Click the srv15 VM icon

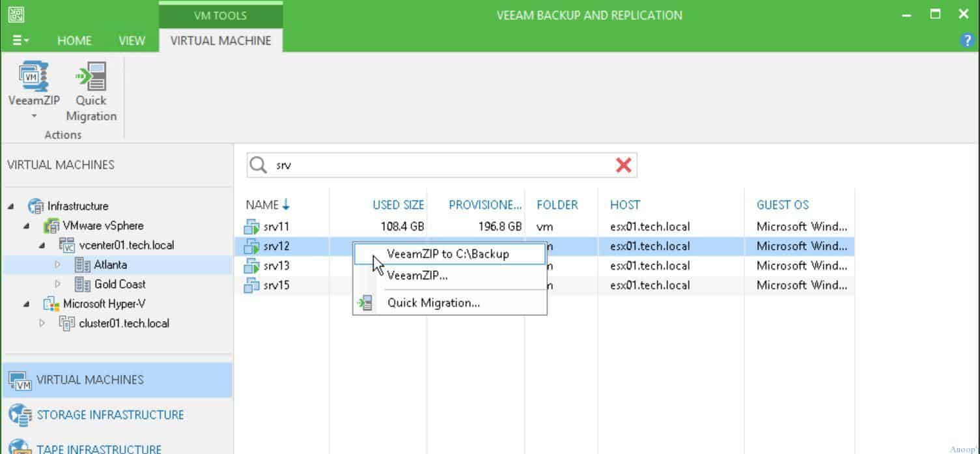tap(251, 285)
